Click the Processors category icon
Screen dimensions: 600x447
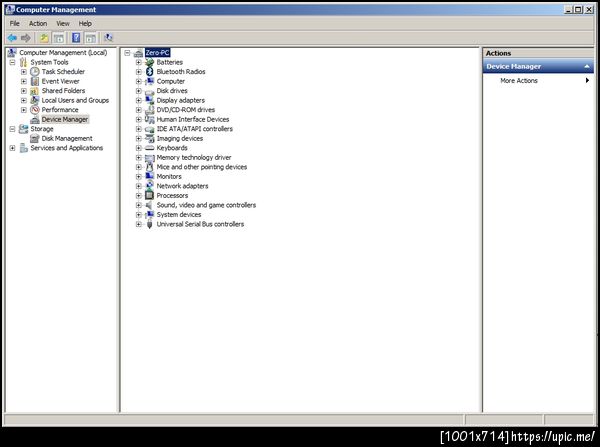click(x=150, y=196)
